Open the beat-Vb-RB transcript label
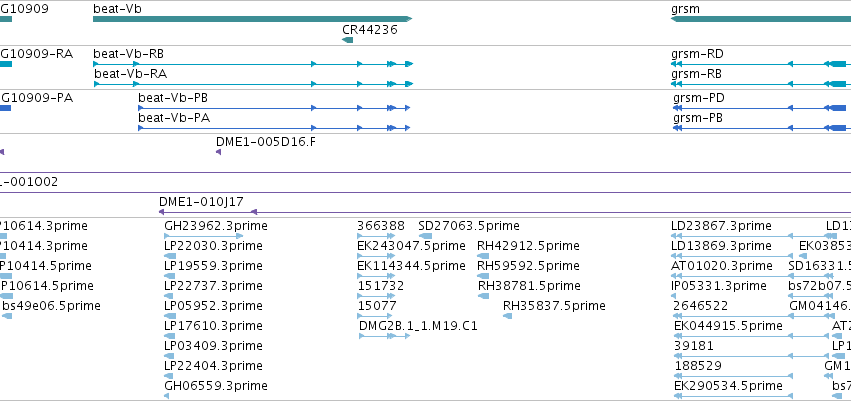 pyautogui.click(x=129, y=54)
